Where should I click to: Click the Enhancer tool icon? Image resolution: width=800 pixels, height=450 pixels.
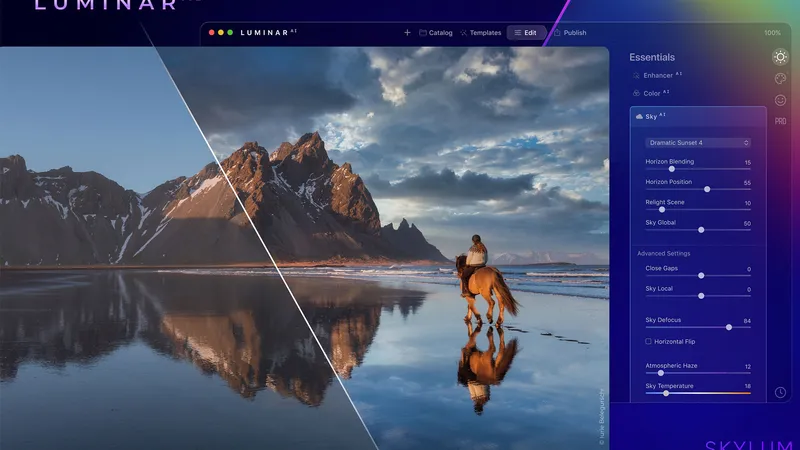pyautogui.click(x=636, y=75)
